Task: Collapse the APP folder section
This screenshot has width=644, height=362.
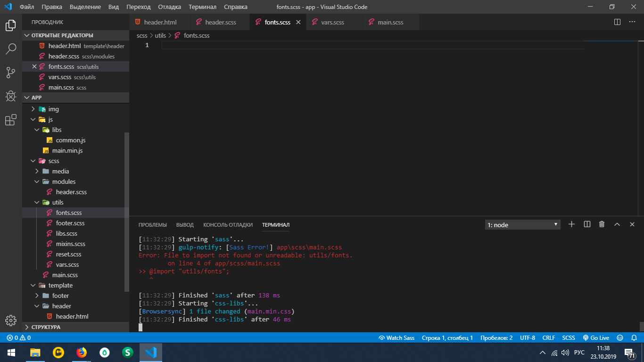Action: (75, 98)
